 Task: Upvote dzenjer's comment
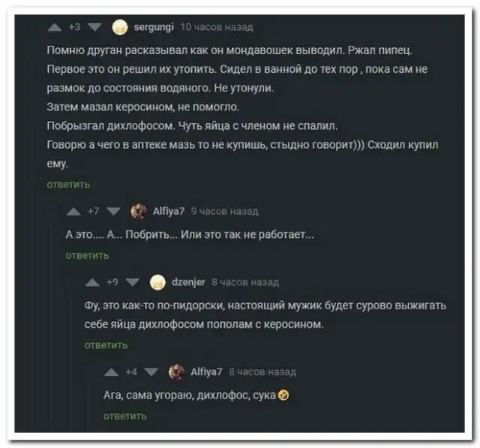coord(92,282)
